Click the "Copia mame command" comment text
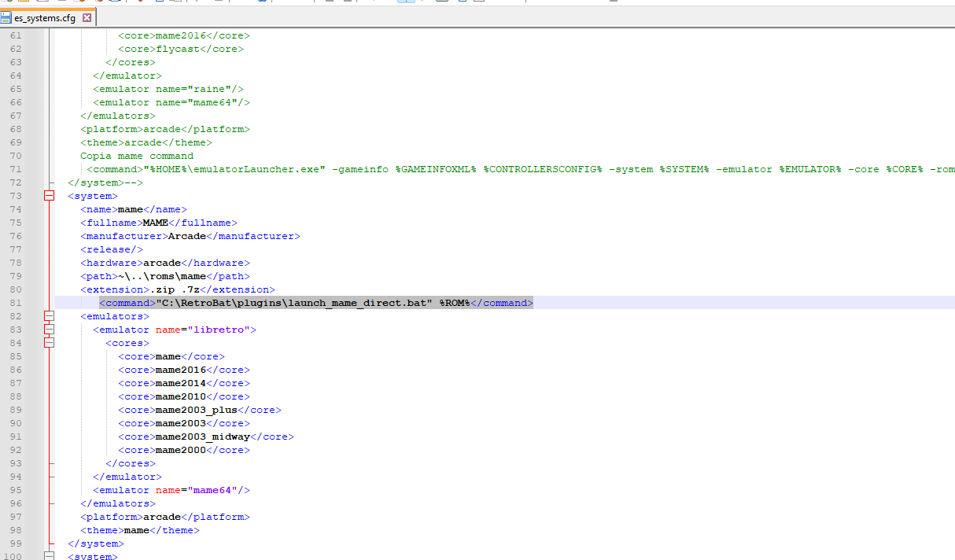 137,156
